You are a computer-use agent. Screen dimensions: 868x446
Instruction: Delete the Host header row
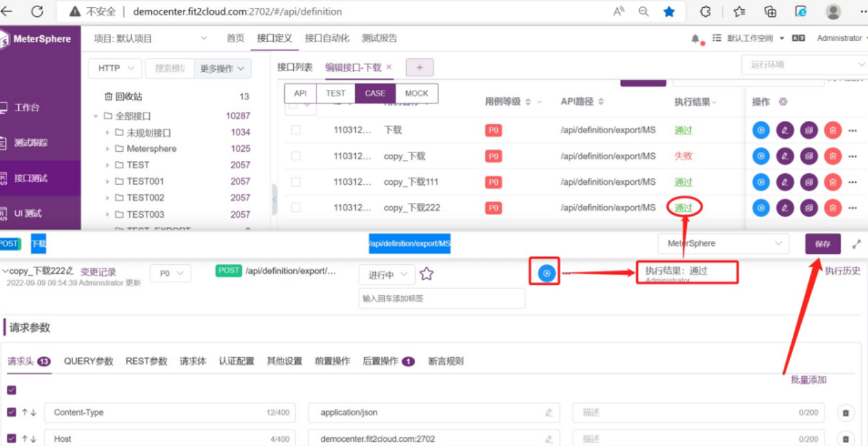pos(846,439)
